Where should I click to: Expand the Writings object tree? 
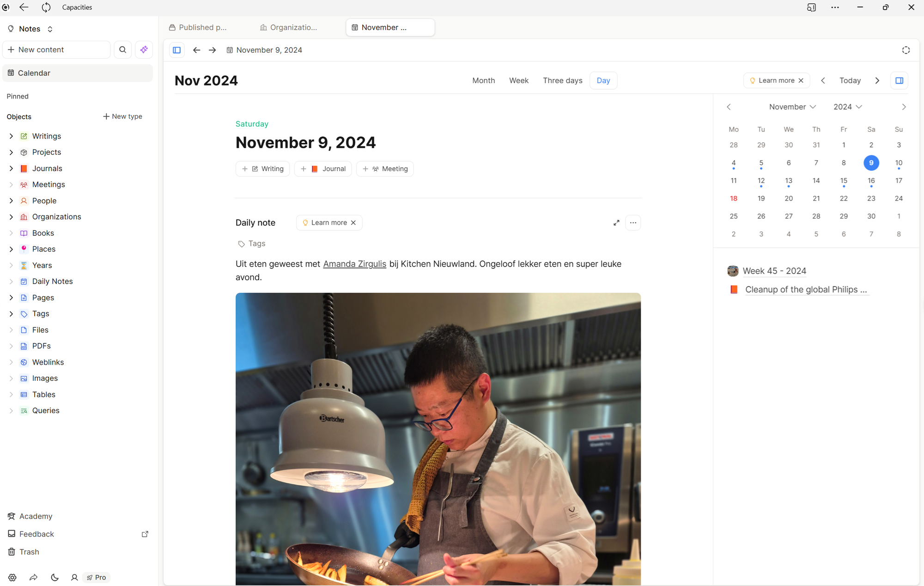(11, 136)
